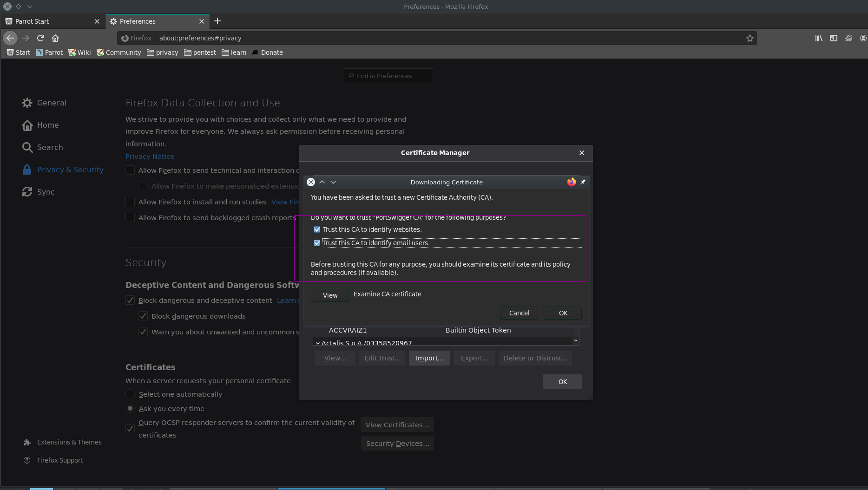Toggle Block dangerous downloads

[x=143, y=316]
